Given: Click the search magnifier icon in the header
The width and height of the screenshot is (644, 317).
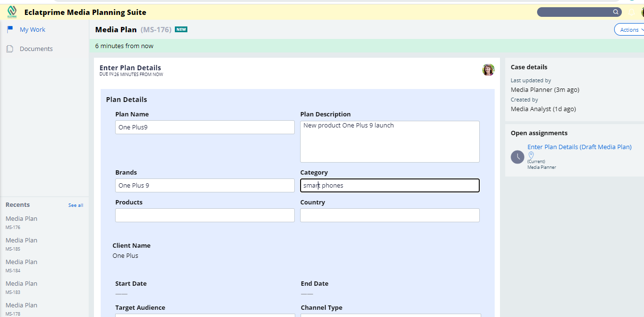Looking at the screenshot, I should pos(615,12).
